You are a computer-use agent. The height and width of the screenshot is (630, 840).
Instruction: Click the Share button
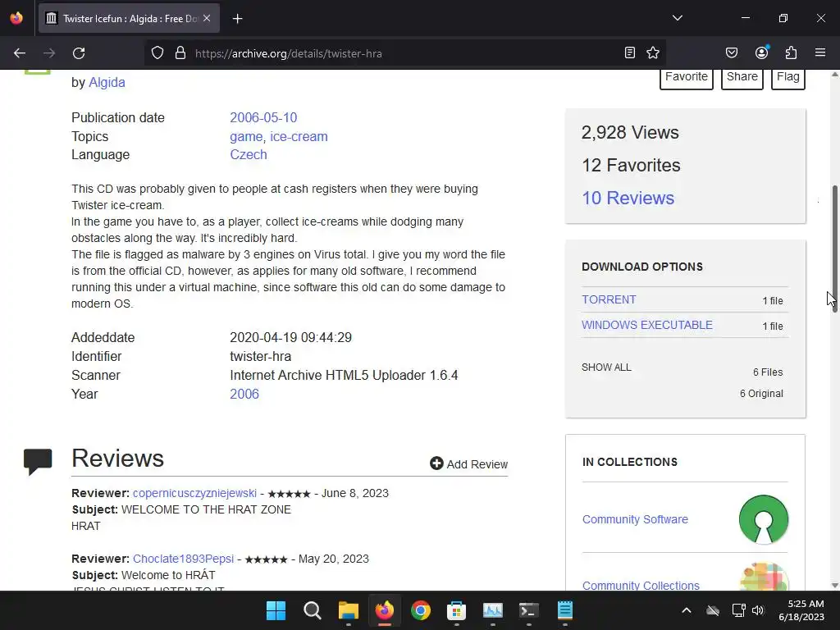(x=742, y=78)
